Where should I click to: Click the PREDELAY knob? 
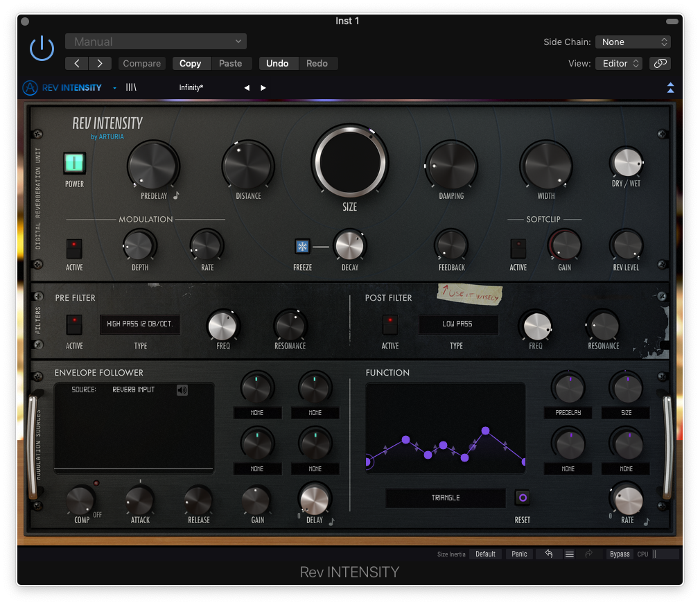153,166
